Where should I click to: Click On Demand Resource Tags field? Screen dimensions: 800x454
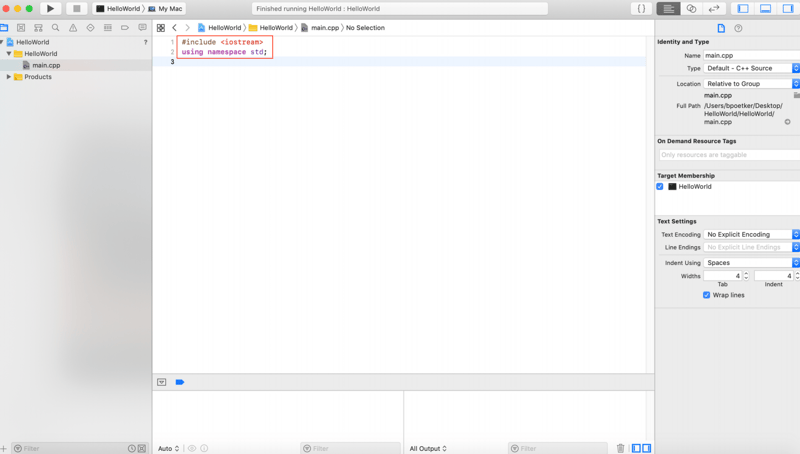point(729,155)
